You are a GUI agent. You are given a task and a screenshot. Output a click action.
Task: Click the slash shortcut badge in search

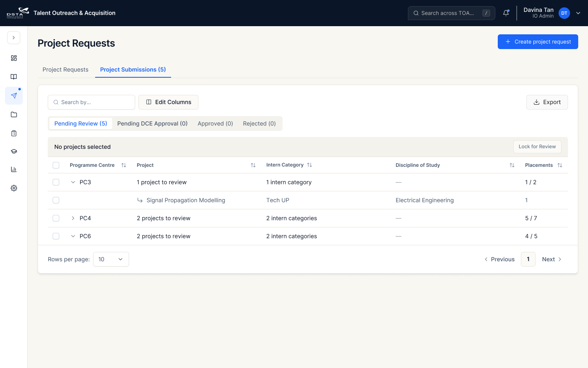(486, 13)
